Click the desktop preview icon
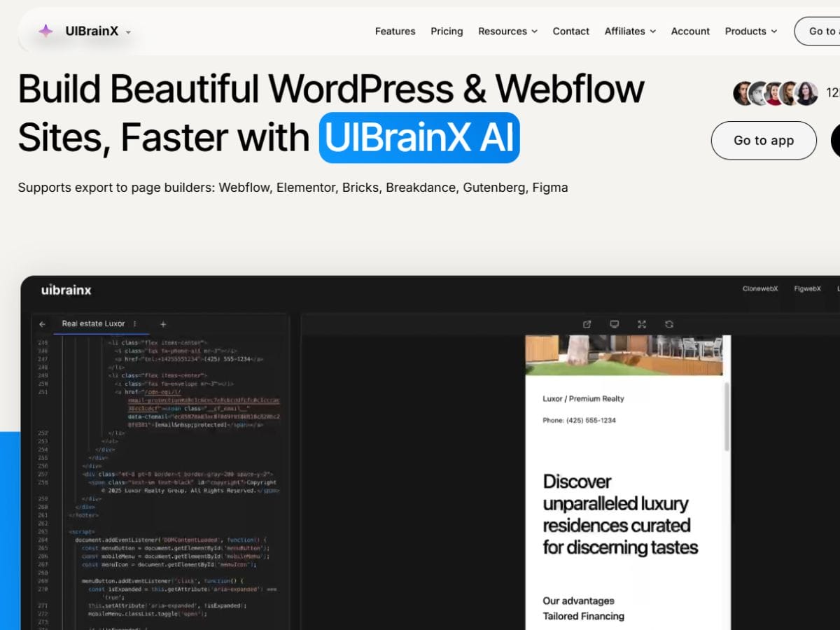The width and height of the screenshot is (840, 630). [x=615, y=324]
